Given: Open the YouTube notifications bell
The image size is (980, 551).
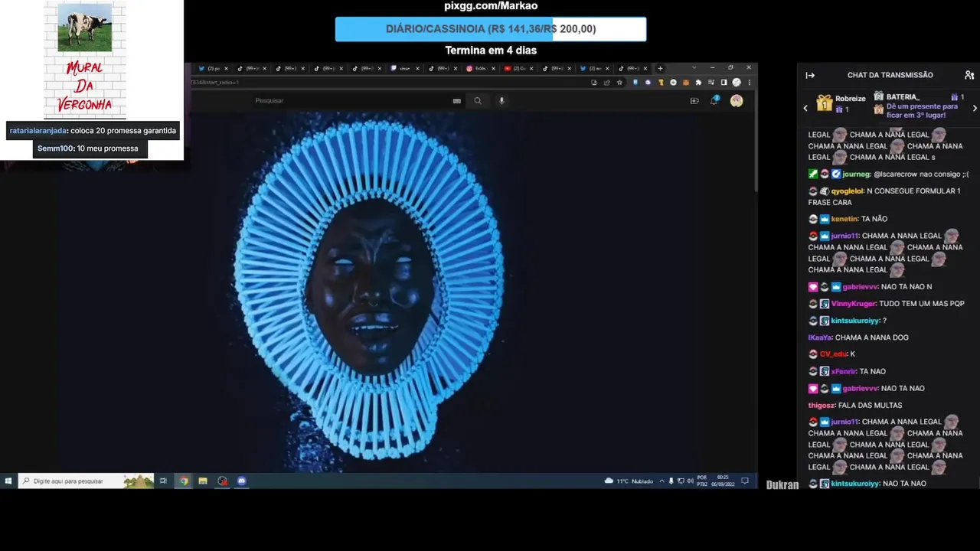Looking at the screenshot, I should pyautogui.click(x=714, y=100).
